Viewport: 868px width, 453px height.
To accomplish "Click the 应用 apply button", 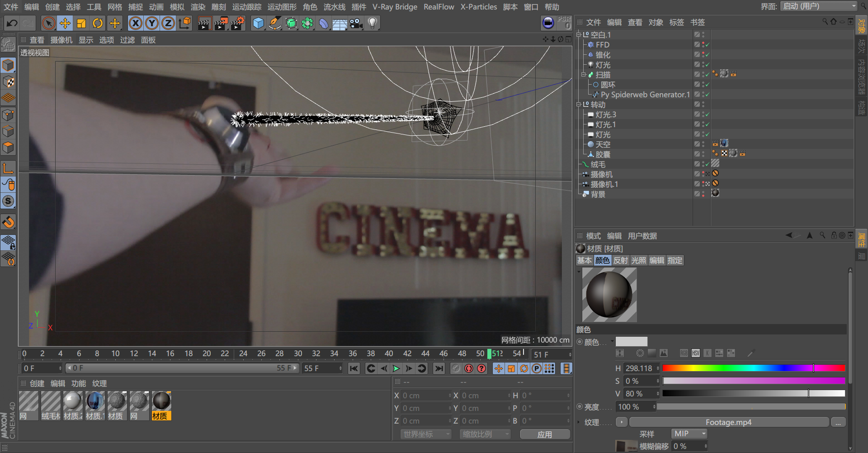I will tap(545, 434).
